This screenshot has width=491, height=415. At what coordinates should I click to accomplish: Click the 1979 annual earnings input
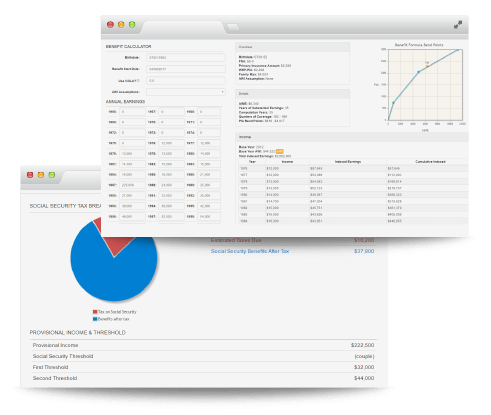click(171, 154)
